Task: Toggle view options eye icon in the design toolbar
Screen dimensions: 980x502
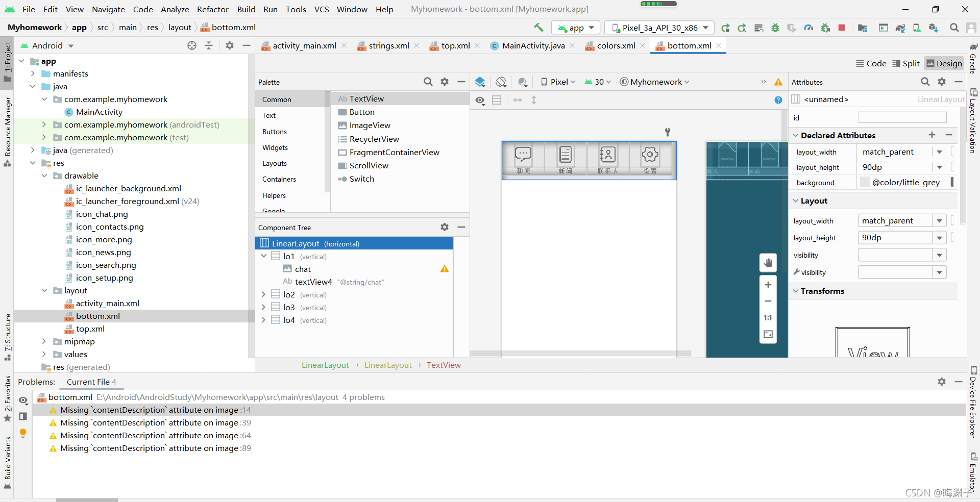Action: tap(480, 100)
